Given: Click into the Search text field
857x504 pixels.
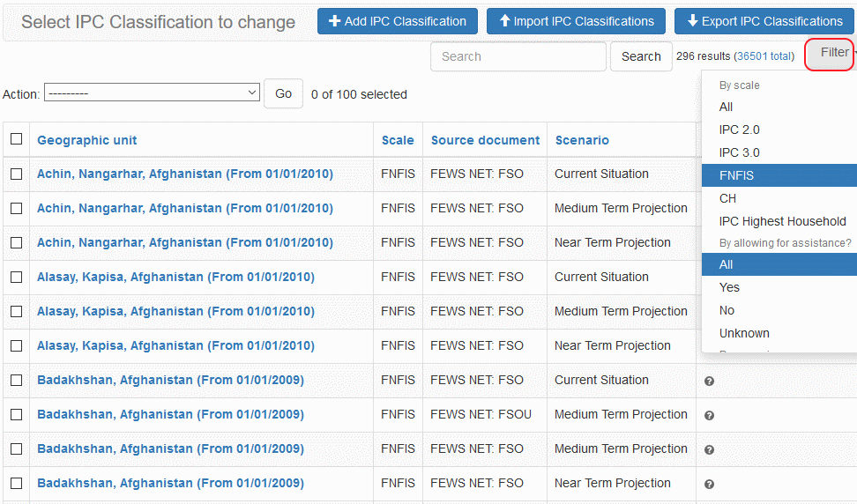Looking at the screenshot, I should pos(518,56).
